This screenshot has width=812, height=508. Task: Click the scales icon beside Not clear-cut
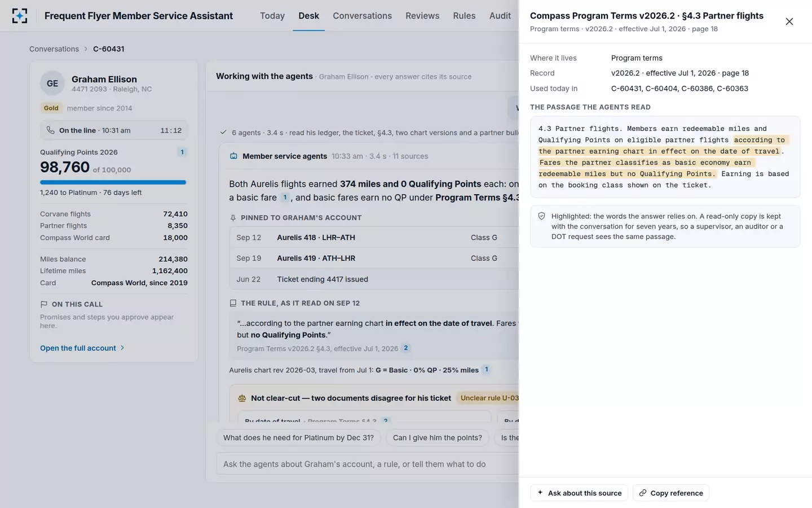pos(242,398)
